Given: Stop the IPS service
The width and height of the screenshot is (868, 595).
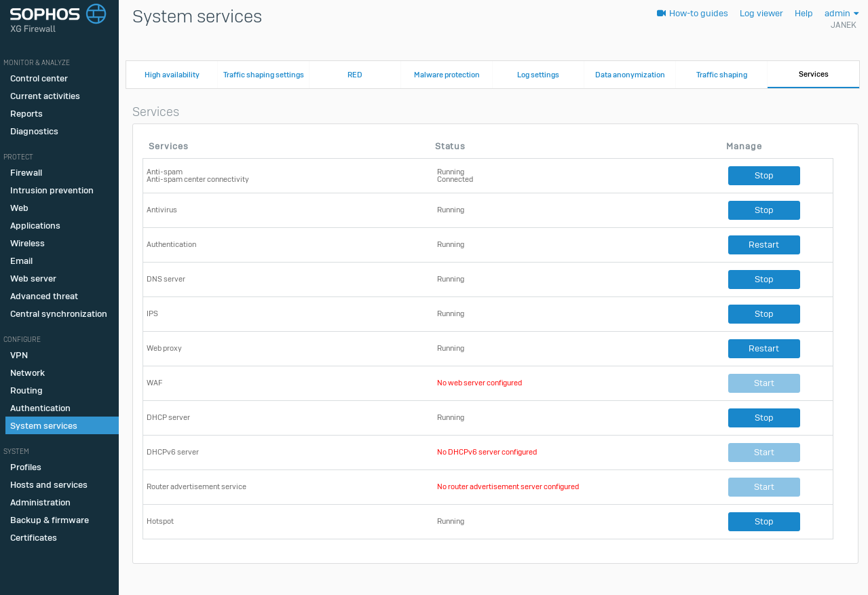Looking at the screenshot, I should tap(763, 314).
